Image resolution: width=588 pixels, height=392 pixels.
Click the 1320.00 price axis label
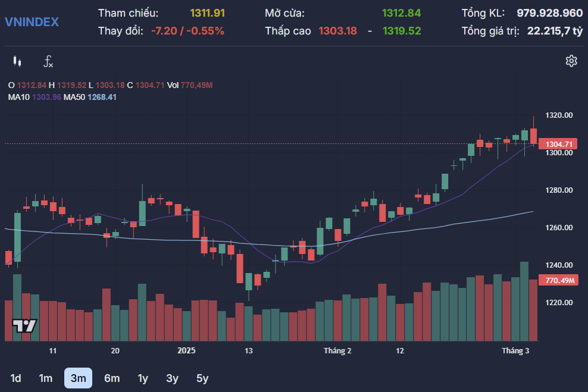pos(559,115)
